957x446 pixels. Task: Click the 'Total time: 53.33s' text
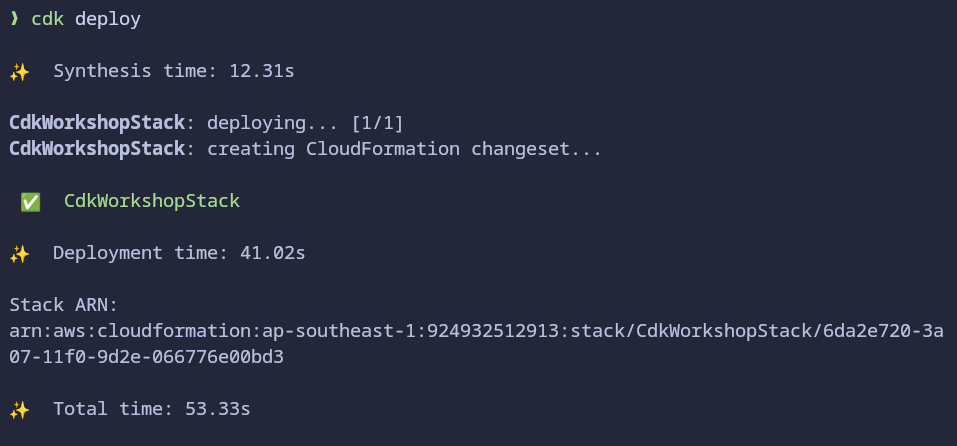(x=152, y=409)
